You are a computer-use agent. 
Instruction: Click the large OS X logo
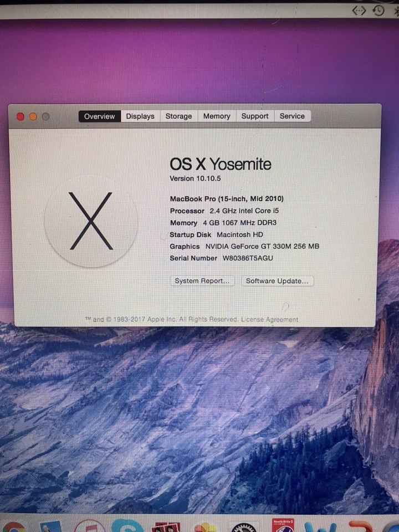pos(91,221)
